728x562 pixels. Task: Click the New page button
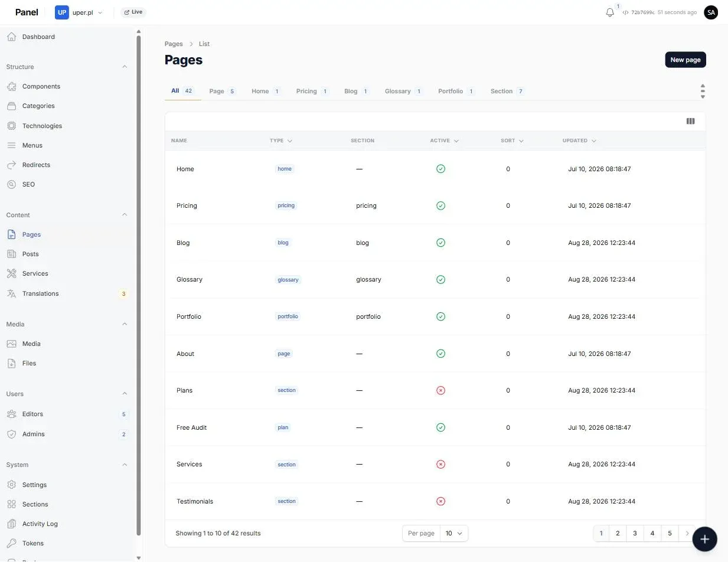click(x=685, y=60)
